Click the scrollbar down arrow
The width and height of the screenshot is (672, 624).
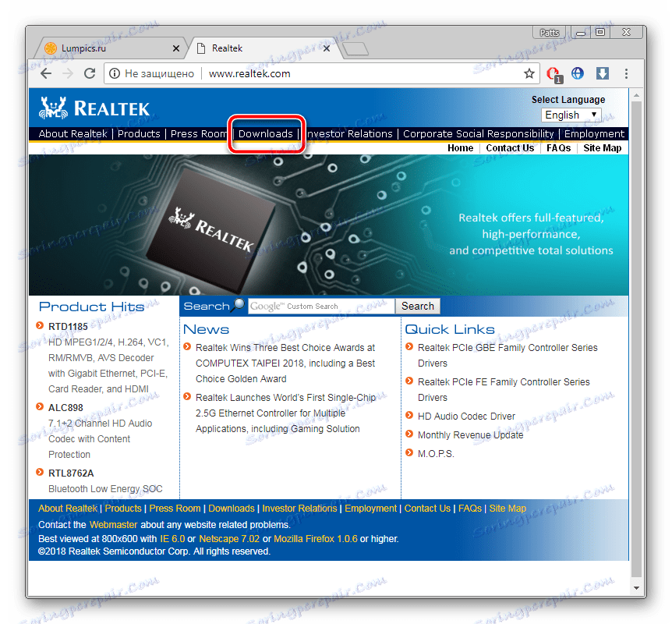click(636, 588)
